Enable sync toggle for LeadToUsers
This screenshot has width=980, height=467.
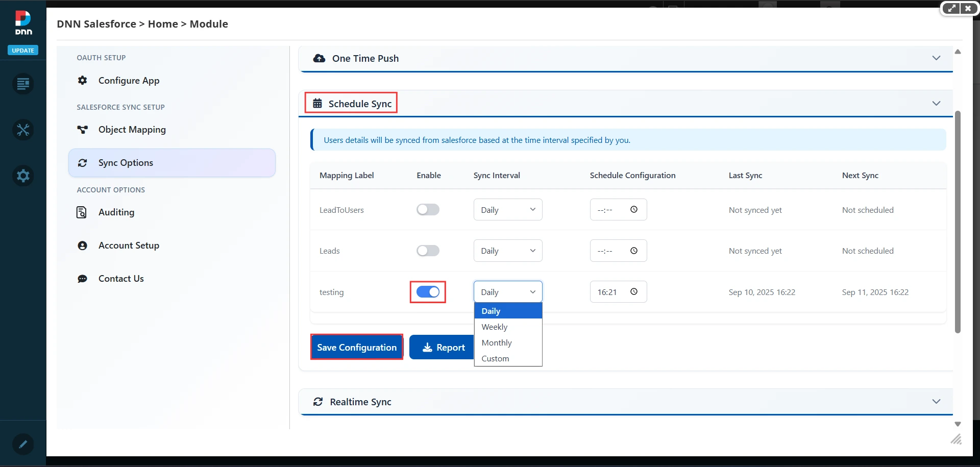click(428, 209)
